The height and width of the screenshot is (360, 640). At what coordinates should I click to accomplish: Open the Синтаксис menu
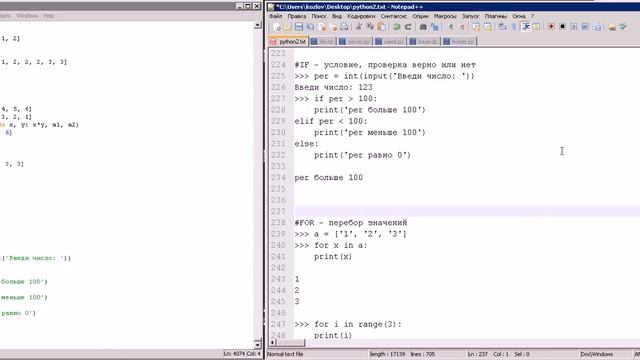(x=393, y=16)
